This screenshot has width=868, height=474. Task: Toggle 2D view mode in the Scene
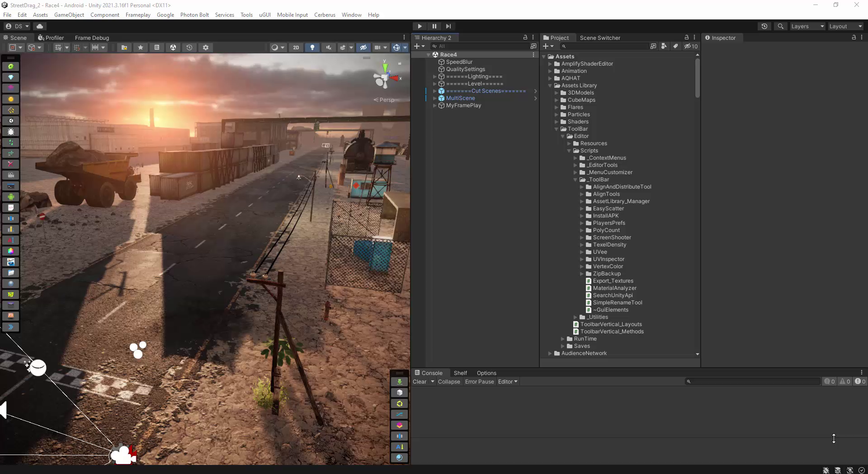(x=296, y=47)
